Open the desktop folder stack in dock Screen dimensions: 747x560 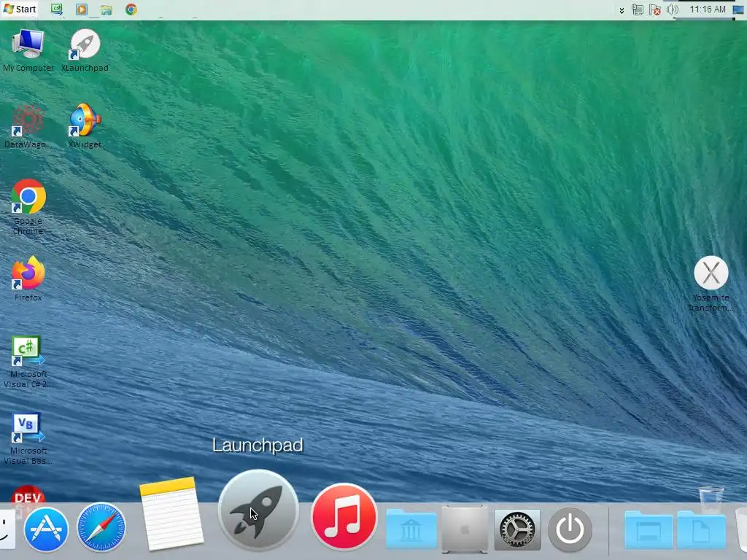point(649,529)
